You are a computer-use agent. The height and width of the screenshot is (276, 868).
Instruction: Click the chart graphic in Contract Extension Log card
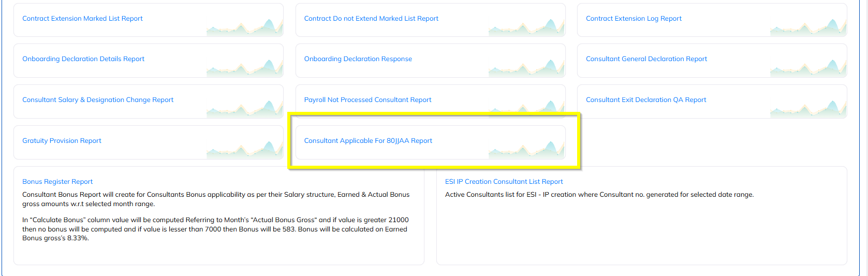click(x=808, y=27)
